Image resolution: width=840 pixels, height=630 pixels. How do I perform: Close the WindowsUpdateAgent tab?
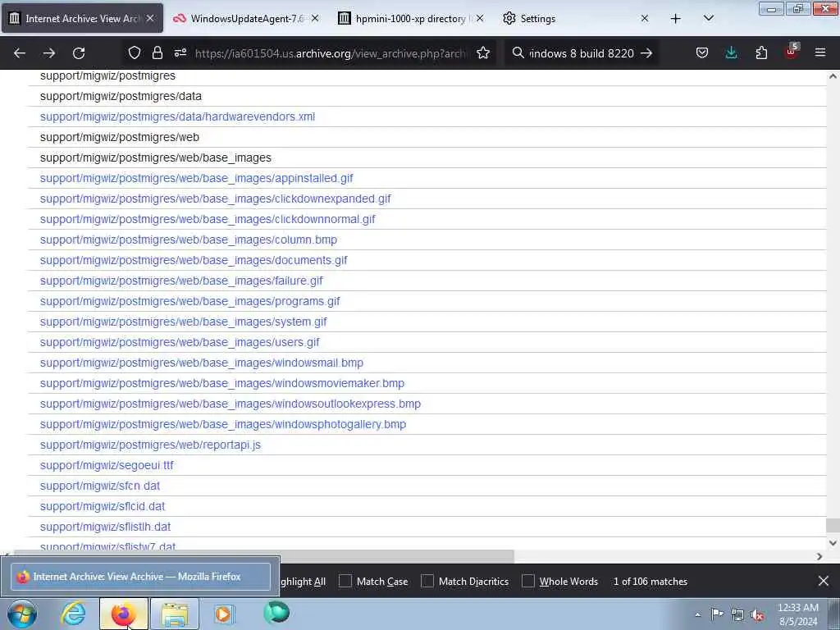click(315, 18)
